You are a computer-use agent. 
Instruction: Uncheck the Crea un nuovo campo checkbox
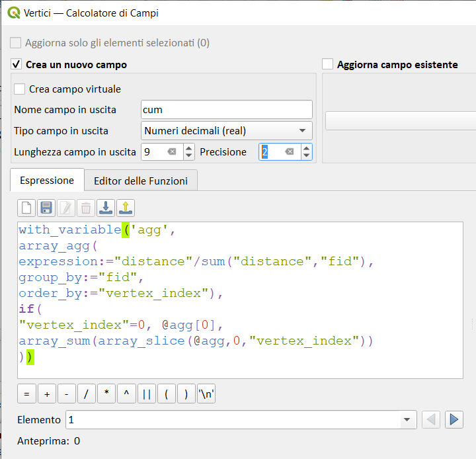(x=17, y=64)
